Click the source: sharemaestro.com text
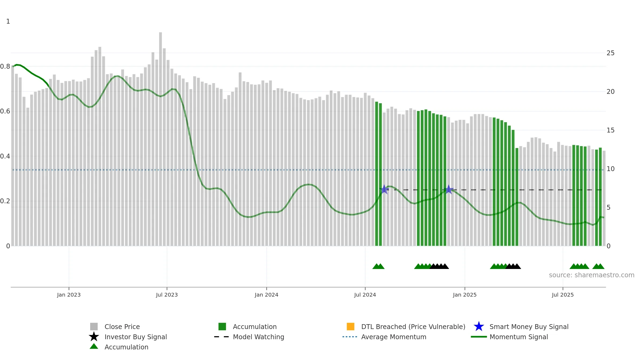The height and width of the screenshot is (362, 644). [592, 275]
